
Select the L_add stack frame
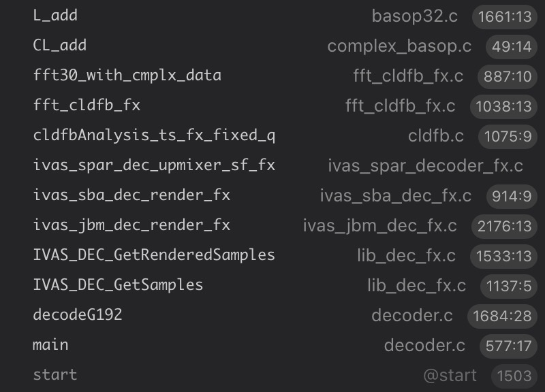pyautogui.click(x=55, y=16)
